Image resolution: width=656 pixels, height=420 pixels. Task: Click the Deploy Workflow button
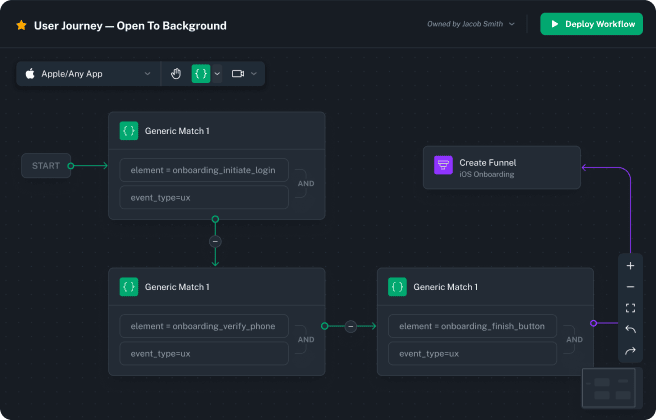coord(591,24)
